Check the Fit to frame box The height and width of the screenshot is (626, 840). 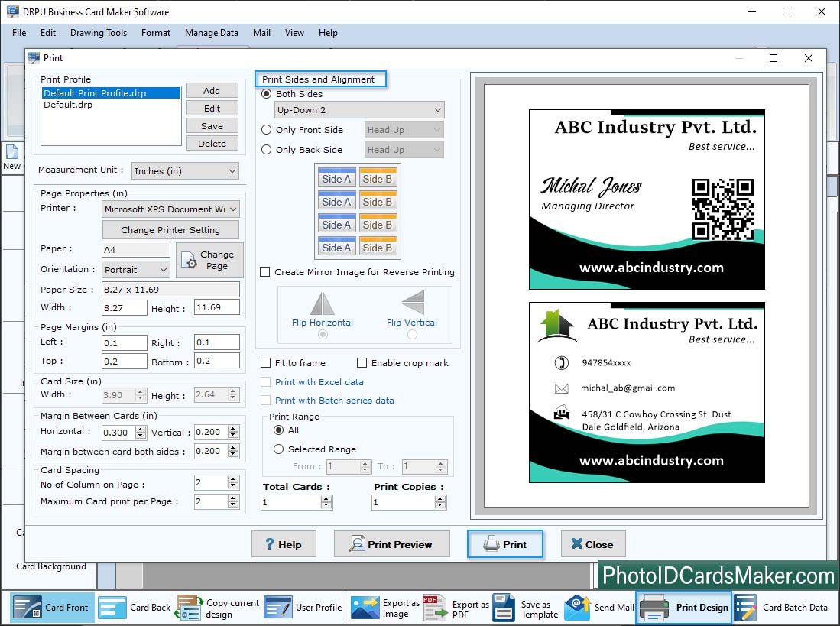265,362
